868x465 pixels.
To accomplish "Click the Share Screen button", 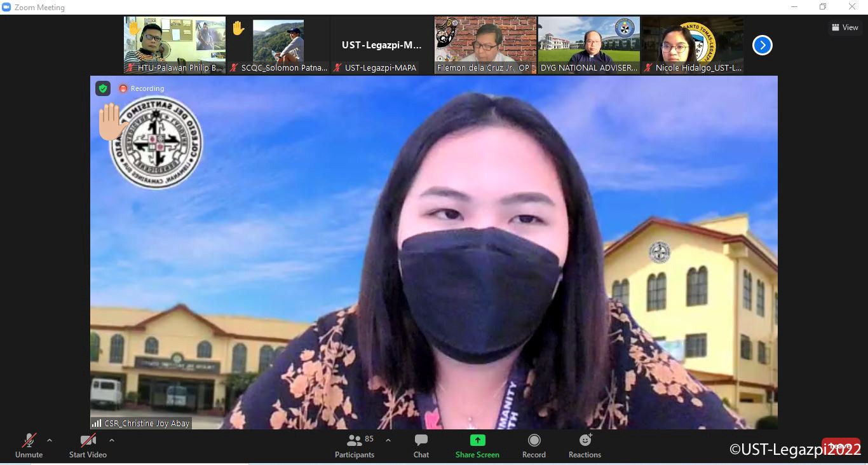I will click(477, 446).
